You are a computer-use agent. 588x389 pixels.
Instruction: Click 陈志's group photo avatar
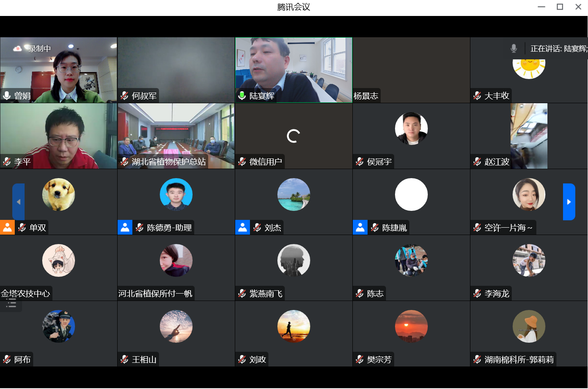(411, 260)
